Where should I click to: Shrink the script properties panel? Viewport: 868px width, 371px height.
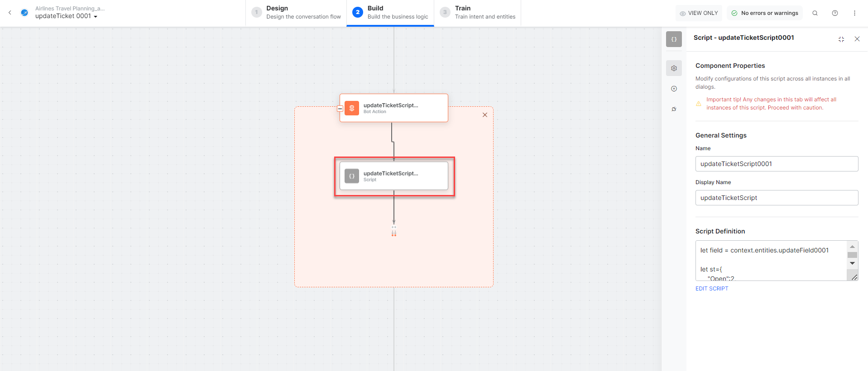click(841, 39)
